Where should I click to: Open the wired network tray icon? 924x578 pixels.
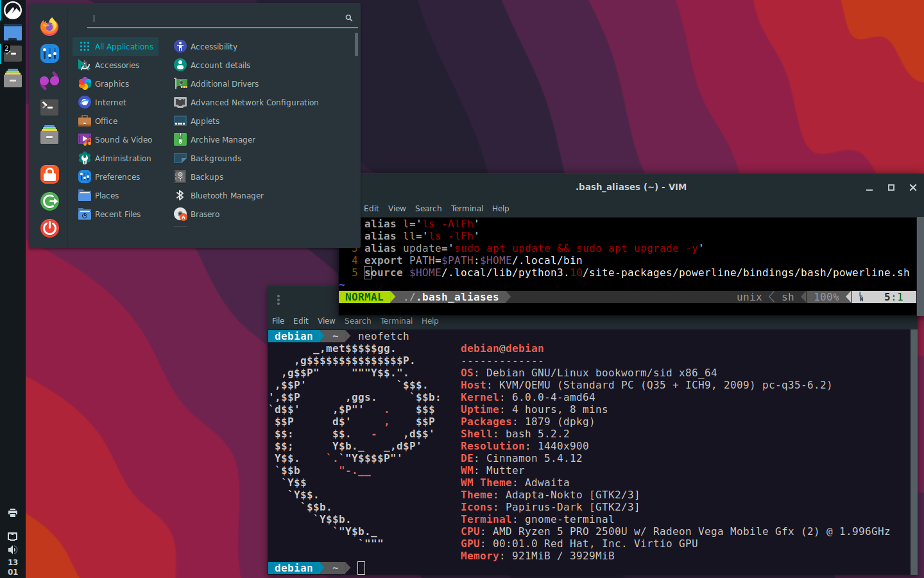(x=13, y=536)
